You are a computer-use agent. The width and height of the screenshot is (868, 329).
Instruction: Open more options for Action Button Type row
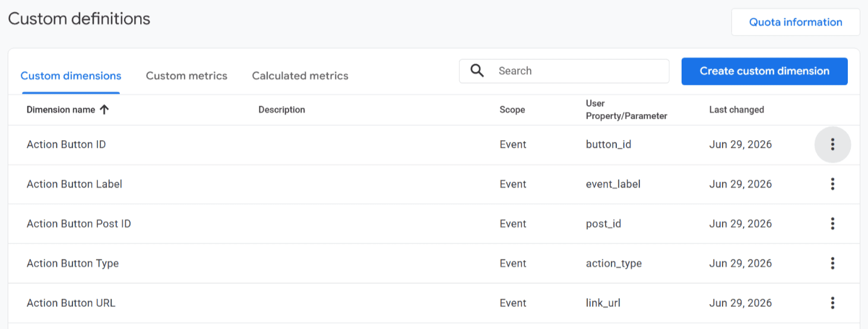click(x=832, y=263)
